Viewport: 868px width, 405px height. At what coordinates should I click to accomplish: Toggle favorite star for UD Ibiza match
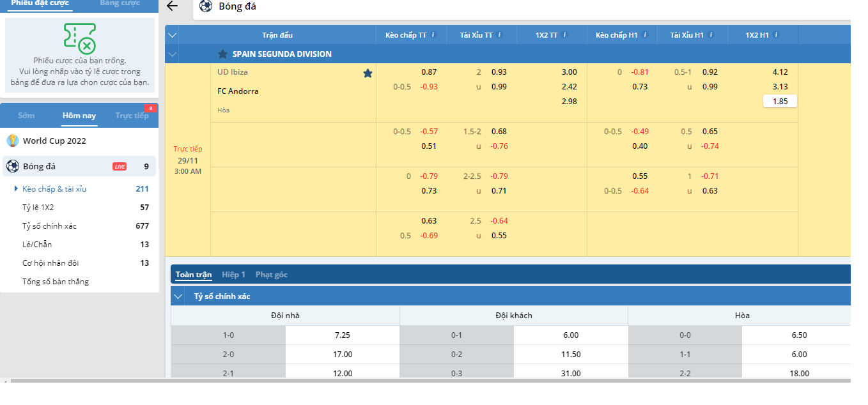(x=368, y=73)
